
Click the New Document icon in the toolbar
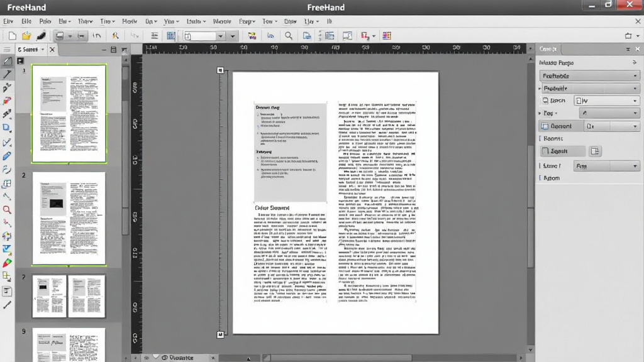(x=13, y=36)
